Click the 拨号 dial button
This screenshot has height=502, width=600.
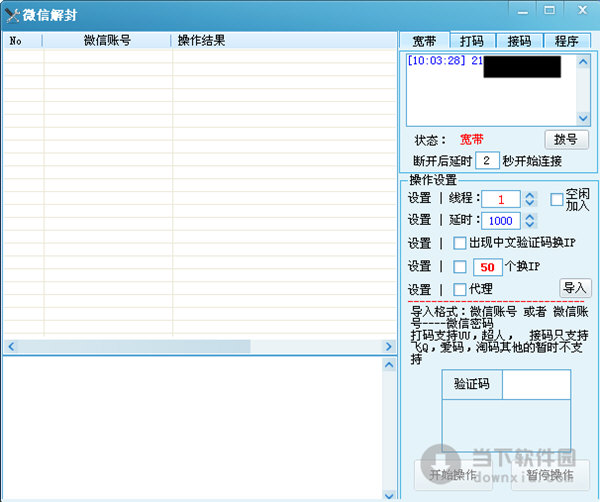[566, 139]
